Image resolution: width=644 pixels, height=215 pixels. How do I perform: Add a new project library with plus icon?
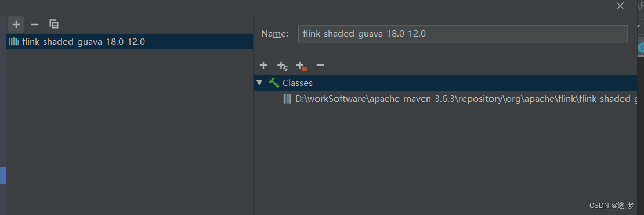[16, 24]
